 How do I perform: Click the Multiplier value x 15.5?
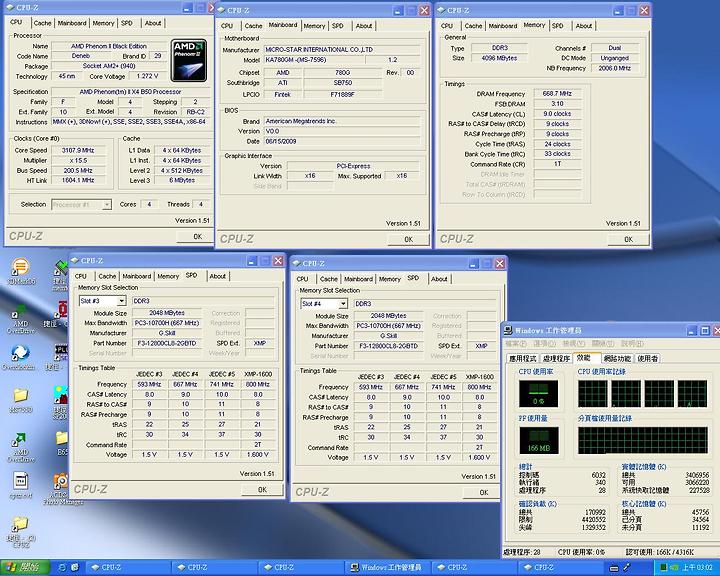pyautogui.click(x=78, y=160)
